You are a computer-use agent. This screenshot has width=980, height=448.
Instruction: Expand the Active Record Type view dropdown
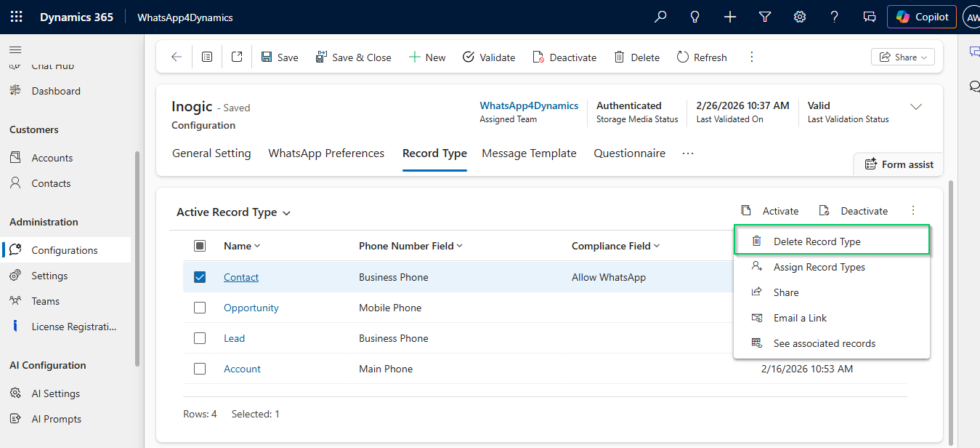tap(286, 213)
